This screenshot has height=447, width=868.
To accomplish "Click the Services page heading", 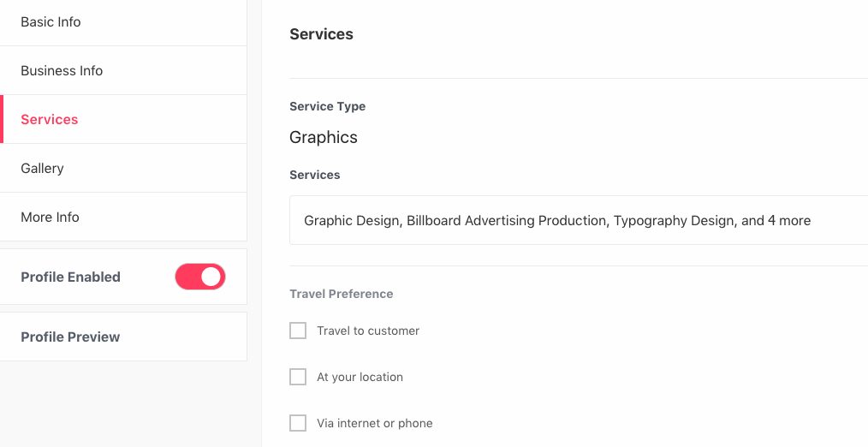I will point(321,34).
